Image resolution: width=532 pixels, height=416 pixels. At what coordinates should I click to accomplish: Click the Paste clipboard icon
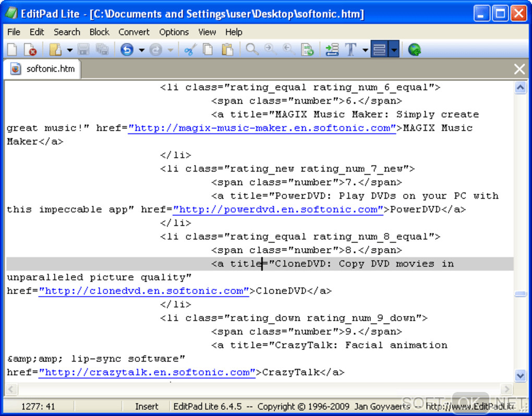point(227,50)
